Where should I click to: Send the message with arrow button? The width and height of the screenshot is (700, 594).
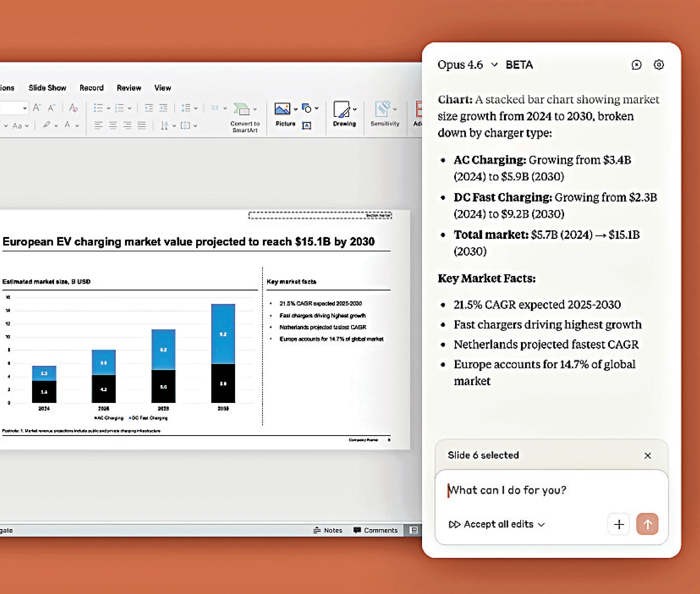[x=647, y=524]
